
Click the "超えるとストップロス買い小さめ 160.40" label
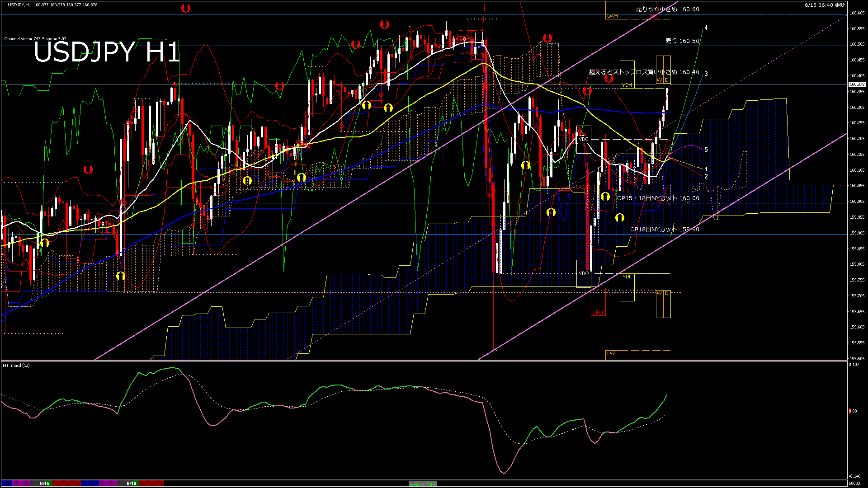click(x=644, y=72)
